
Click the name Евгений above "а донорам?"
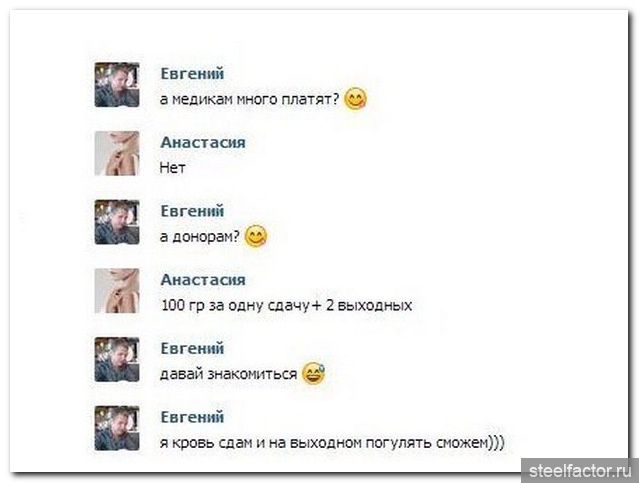pyautogui.click(x=192, y=211)
